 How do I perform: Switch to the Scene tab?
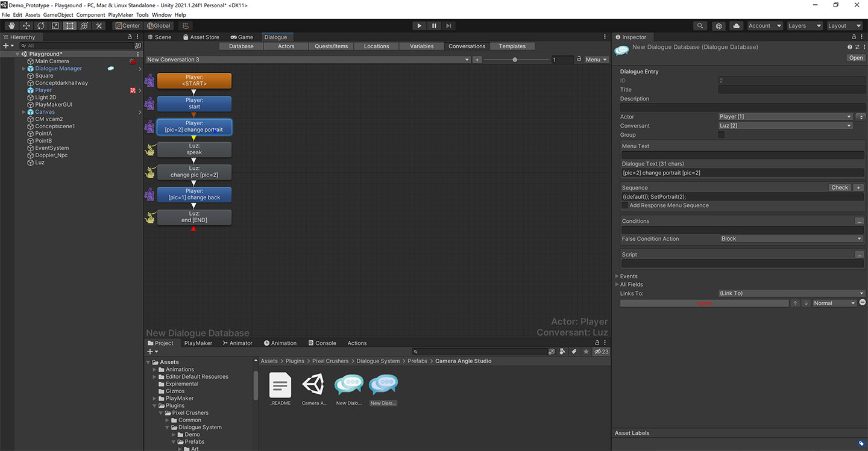click(x=159, y=37)
